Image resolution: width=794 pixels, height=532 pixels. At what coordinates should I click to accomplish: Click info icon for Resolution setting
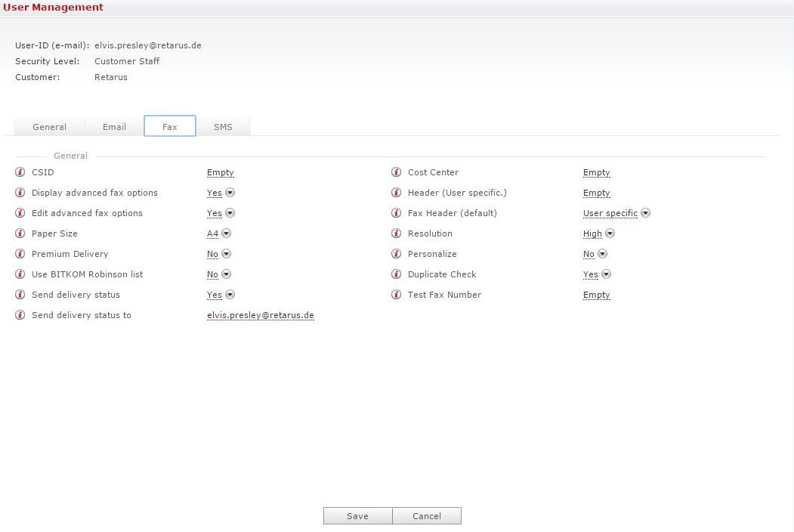click(x=397, y=234)
